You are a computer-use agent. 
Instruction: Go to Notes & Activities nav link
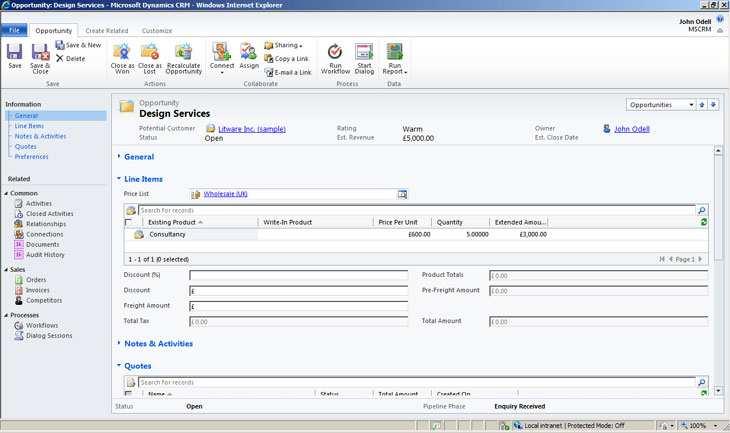coord(41,136)
